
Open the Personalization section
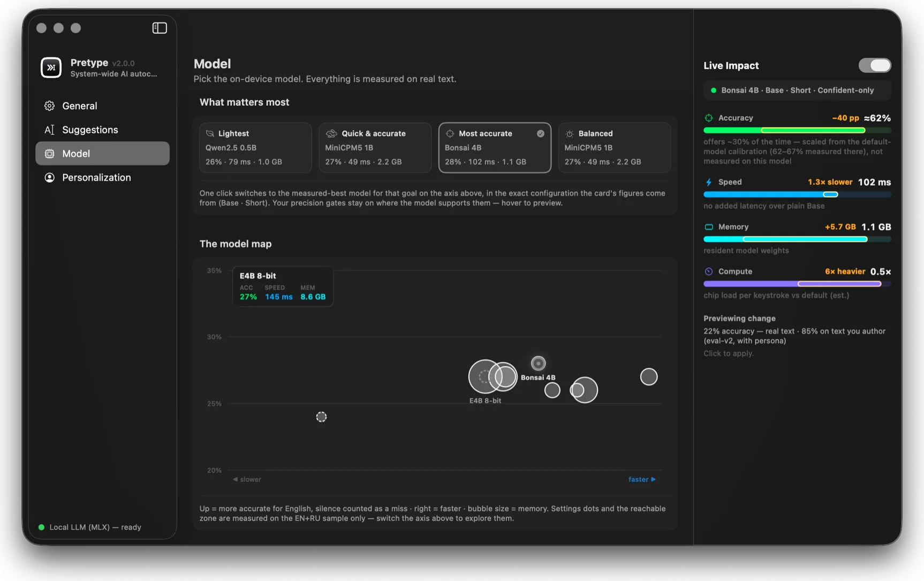click(x=102, y=177)
